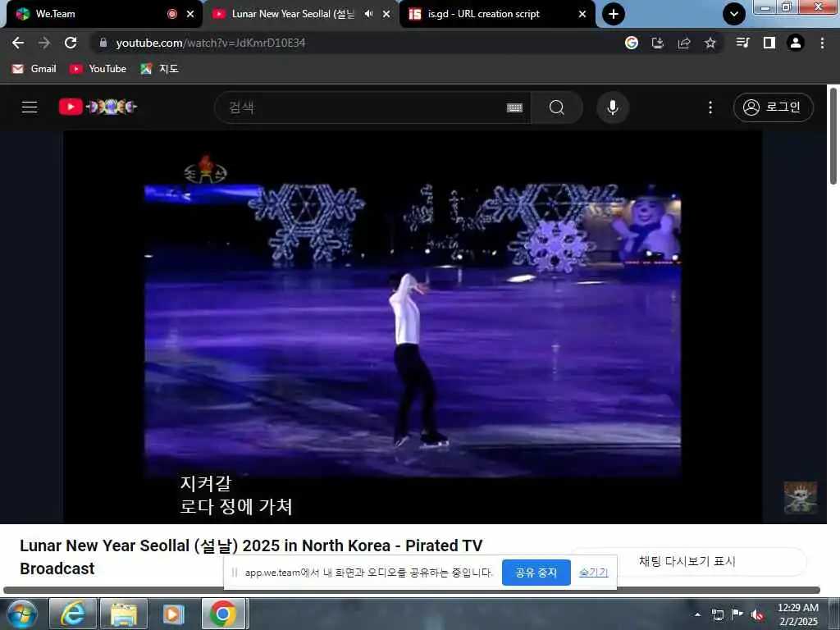Click the YouTube search magnifier button
Image resolution: width=840 pixels, height=630 pixels.
(x=557, y=107)
